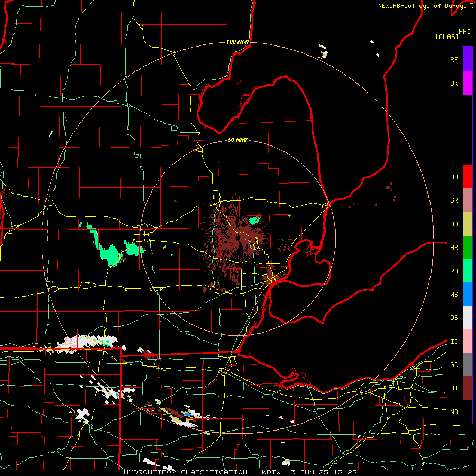This screenshot has height=476, width=476.
Task: Click the '[CLAS]' units label
Action: click(447, 36)
